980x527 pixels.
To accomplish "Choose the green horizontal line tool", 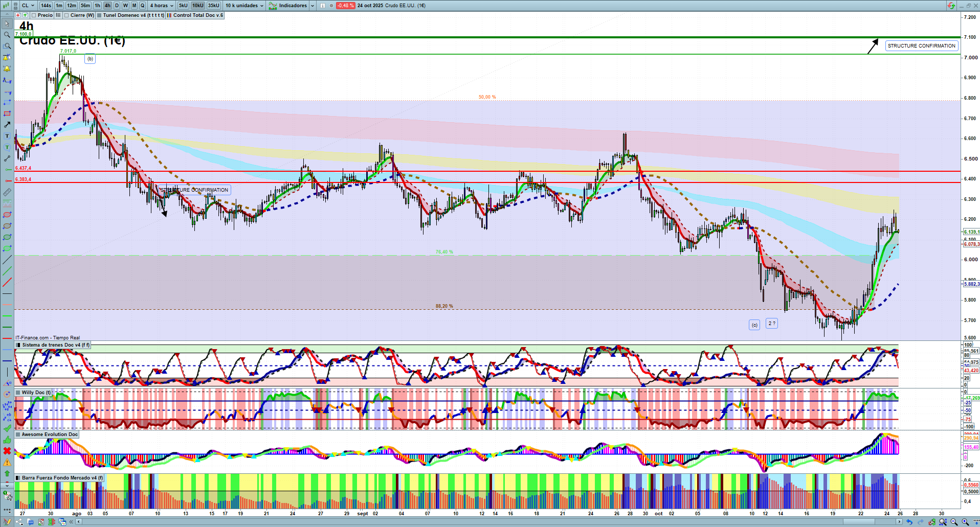I will 7,170.
